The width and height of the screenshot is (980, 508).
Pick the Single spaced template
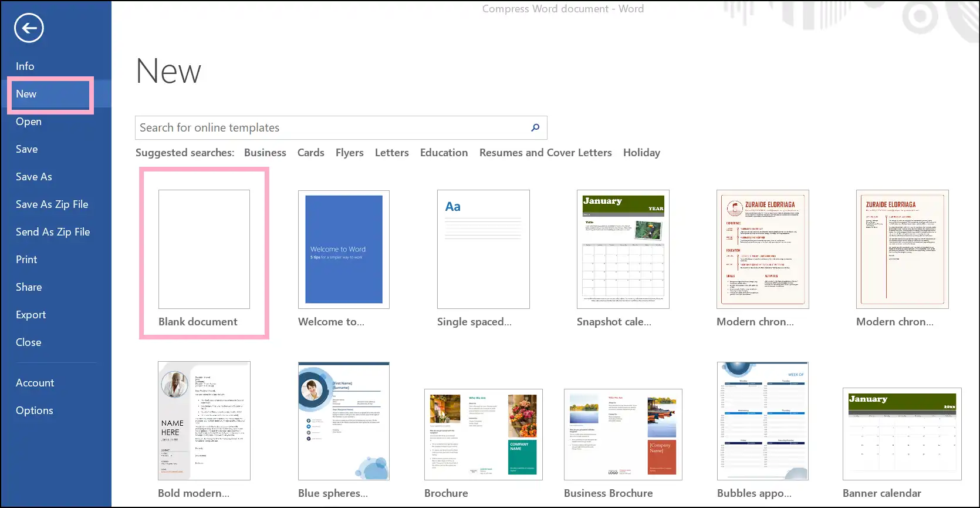484,249
